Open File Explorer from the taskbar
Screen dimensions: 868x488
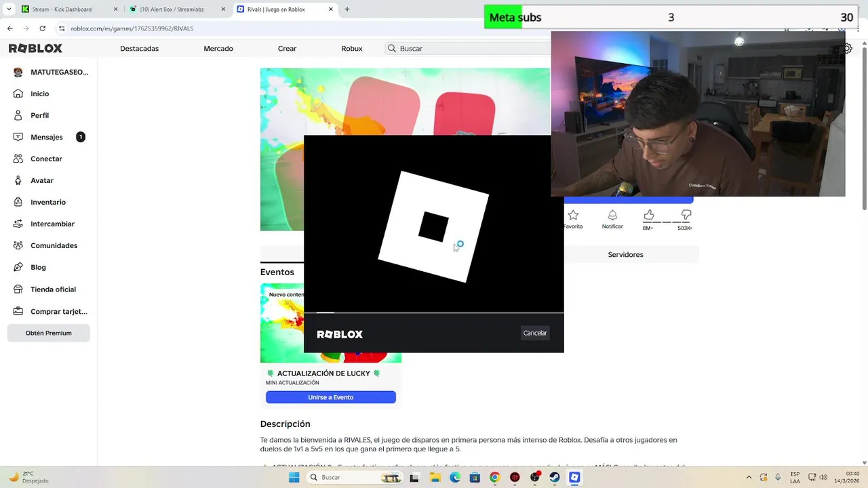point(435,477)
